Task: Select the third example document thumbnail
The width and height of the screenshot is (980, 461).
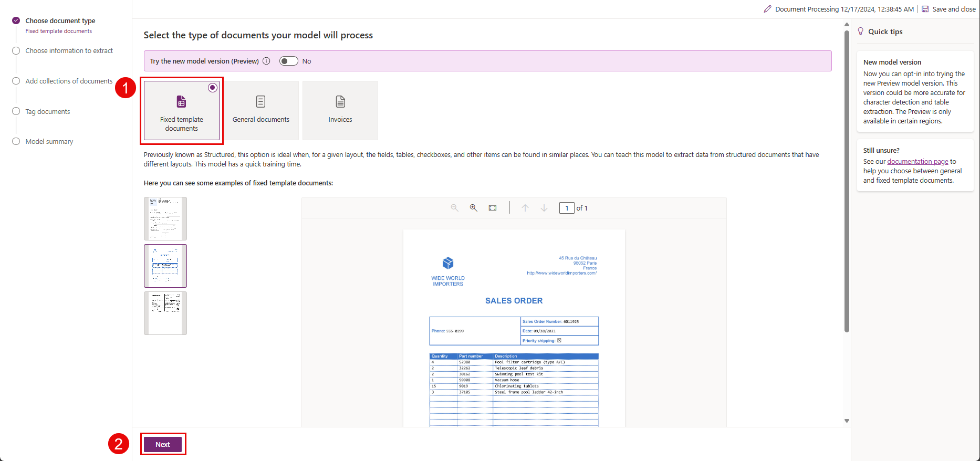Action: (165, 313)
